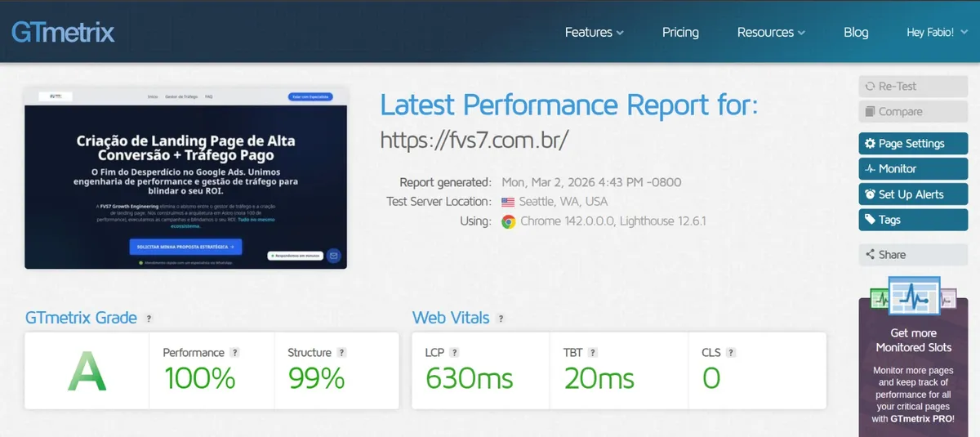Screen dimensions: 980x437
Task: Click the GTmetrix logo
Action: (63, 32)
